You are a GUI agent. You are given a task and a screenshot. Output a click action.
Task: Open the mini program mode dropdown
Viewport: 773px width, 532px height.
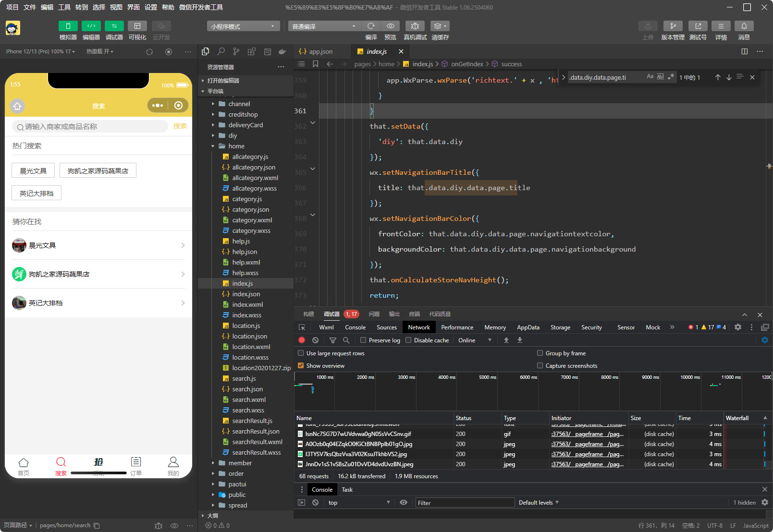tap(243, 26)
